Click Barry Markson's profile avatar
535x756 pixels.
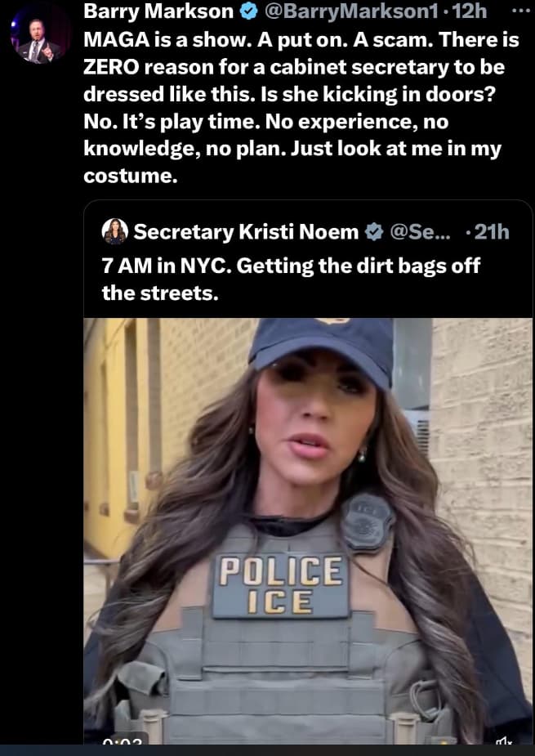pos(41,36)
